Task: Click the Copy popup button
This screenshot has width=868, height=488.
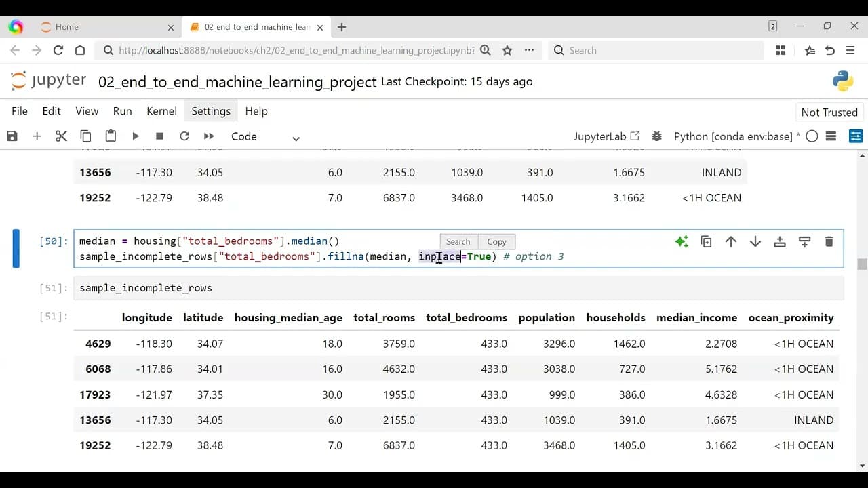Action: point(496,242)
